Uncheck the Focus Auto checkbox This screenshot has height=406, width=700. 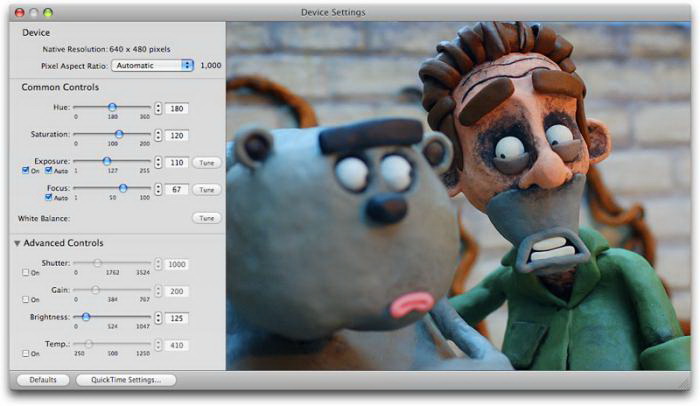coord(48,197)
